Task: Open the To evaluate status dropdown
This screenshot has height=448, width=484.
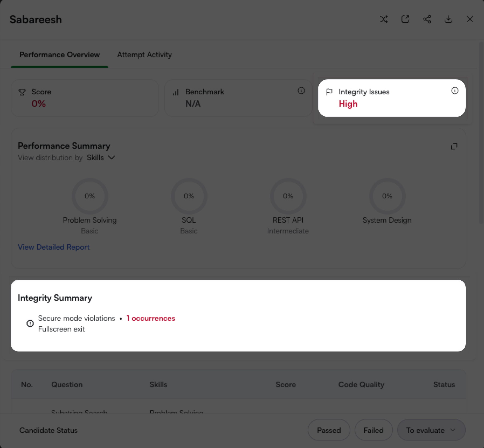Action: click(x=431, y=430)
